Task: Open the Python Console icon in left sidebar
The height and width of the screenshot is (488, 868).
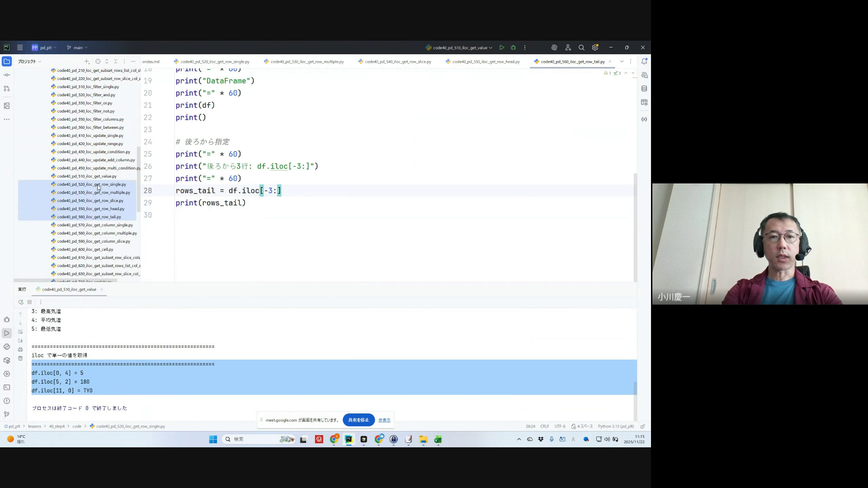Action: pyautogui.click(x=7, y=347)
